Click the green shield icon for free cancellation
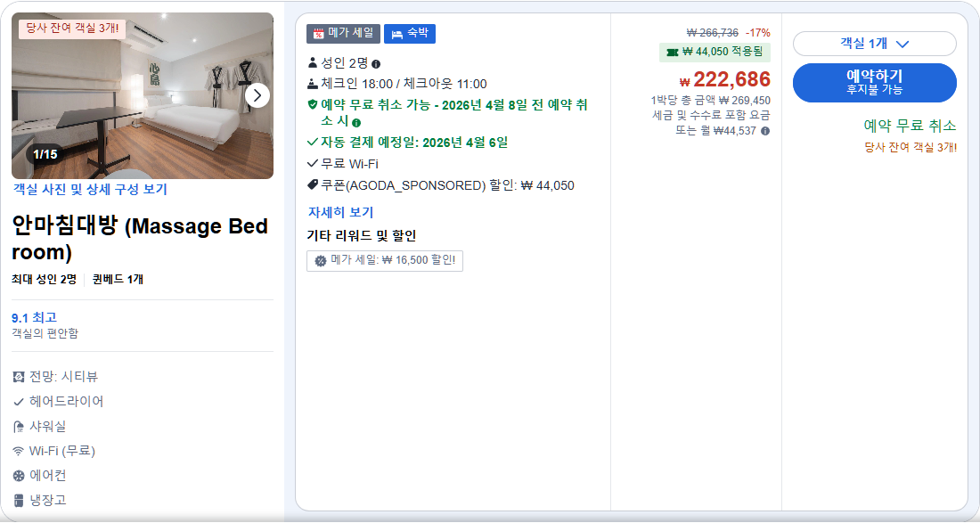 point(313,104)
